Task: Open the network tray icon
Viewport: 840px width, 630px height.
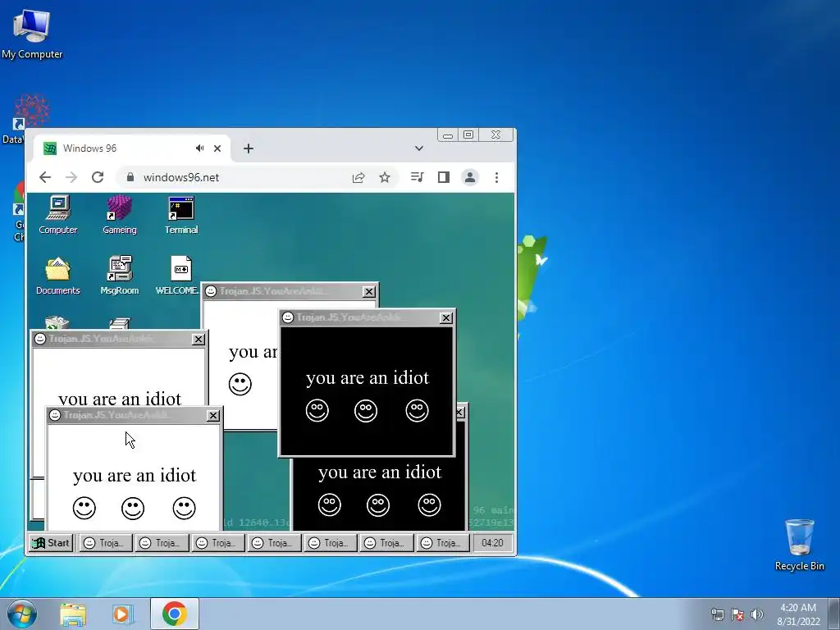Action: (717, 614)
